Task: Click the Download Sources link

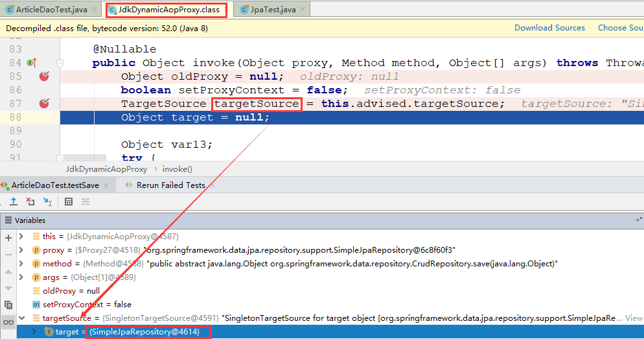Action: point(549,27)
